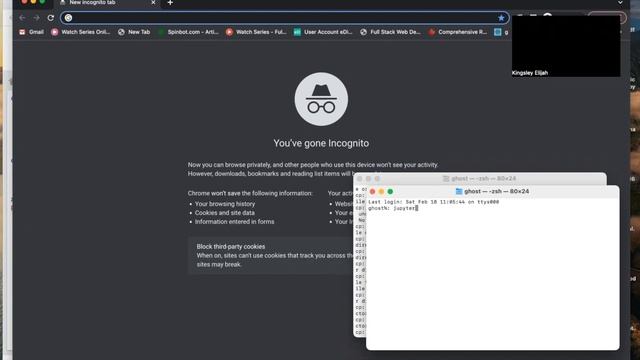640x360 pixels.
Task: Click the Kingsley Elijah video thumbnail
Action: click(x=566, y=46)
